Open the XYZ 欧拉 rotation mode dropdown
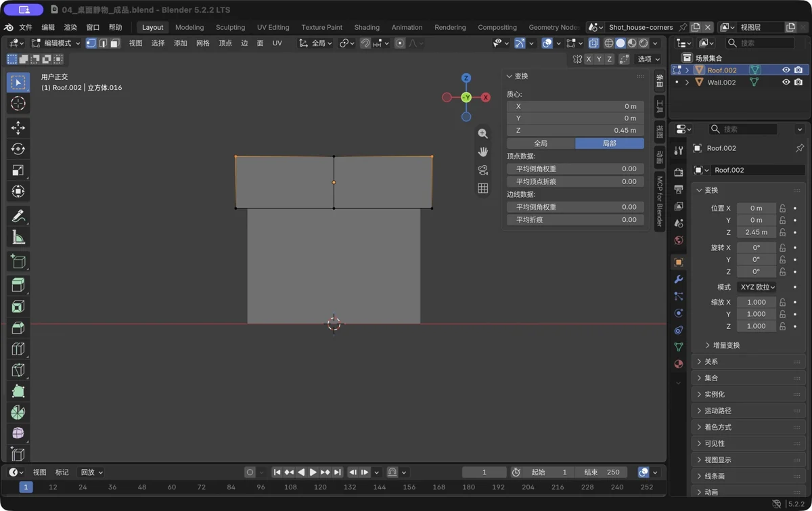The image size is (812, 511). click(x=757, y=287)
